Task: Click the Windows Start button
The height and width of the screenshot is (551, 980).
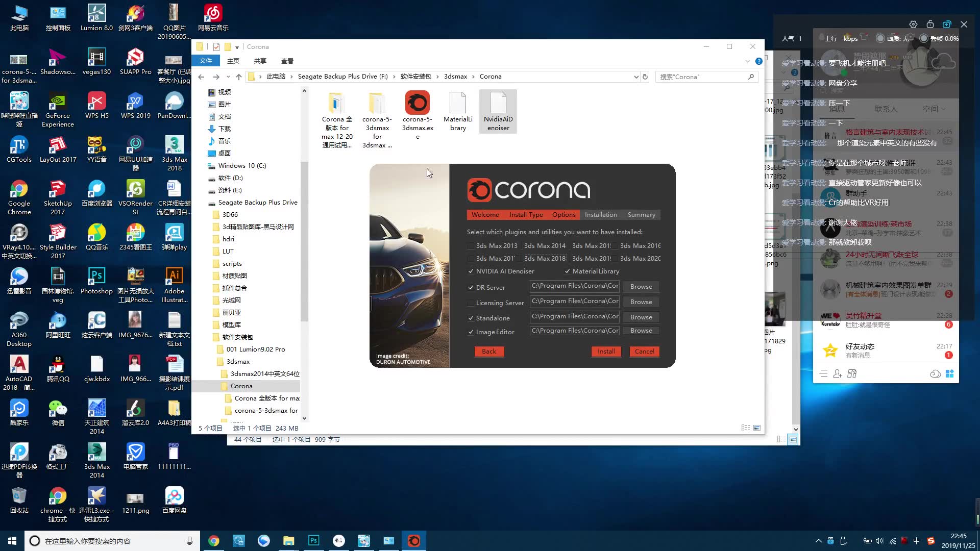Action: click(12, 541)
